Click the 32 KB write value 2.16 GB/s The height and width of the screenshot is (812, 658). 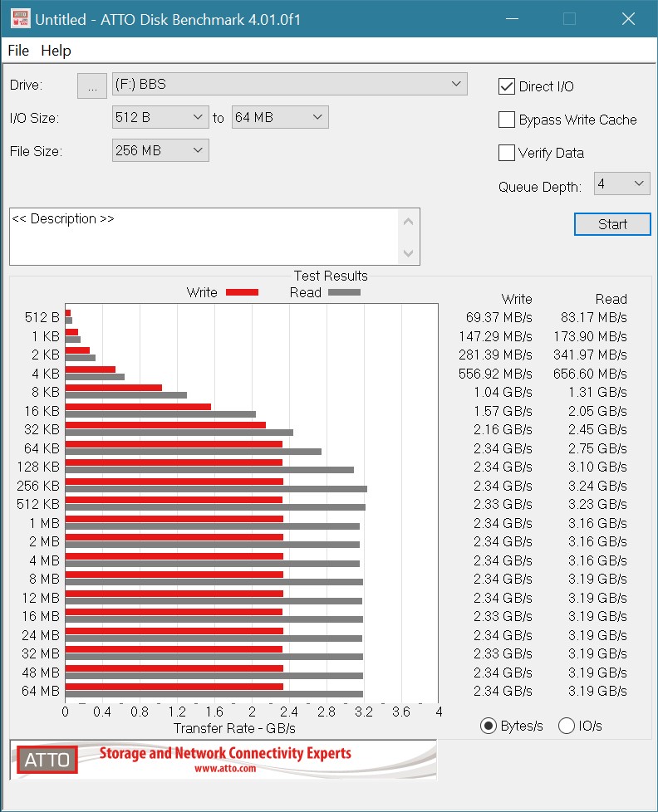click(x=503, y=429)
